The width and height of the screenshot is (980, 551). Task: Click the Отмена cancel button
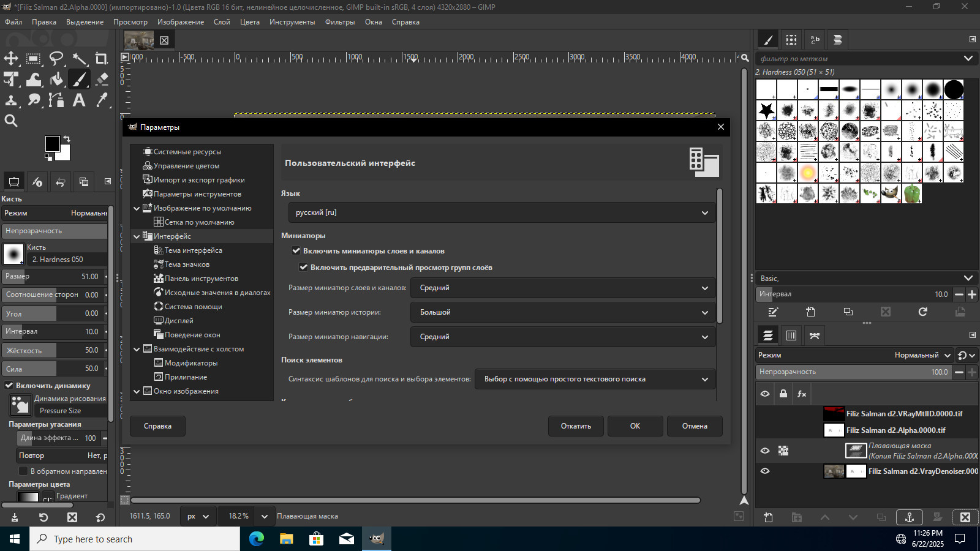(695, 426)
